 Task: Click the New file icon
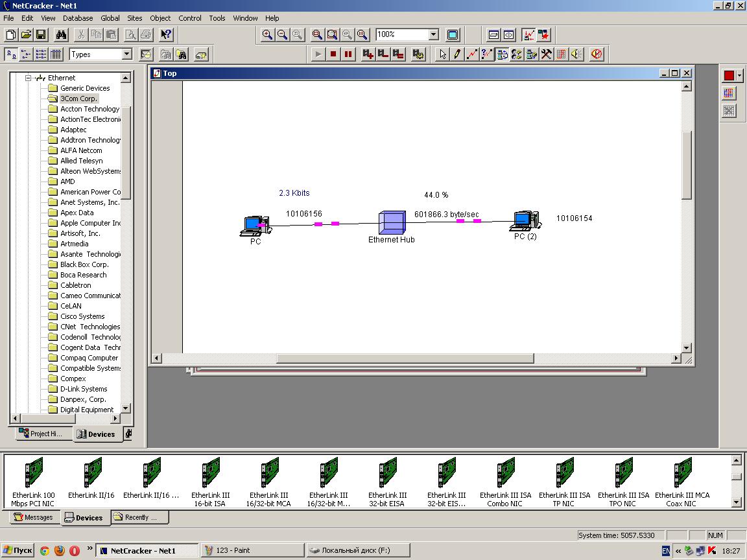(11, 35)
